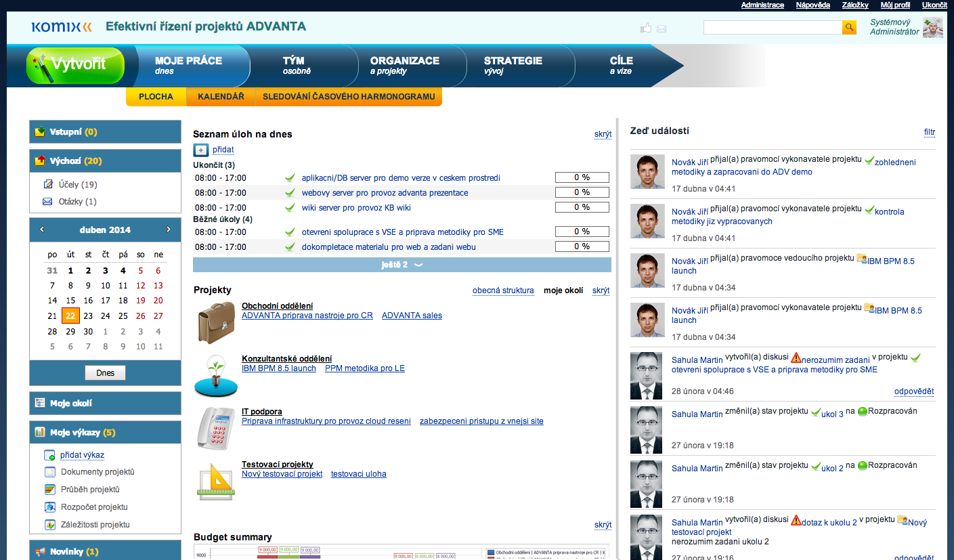Click the přidat výkaz plus icon
The image size is (954, 560).
pos(49,455)
